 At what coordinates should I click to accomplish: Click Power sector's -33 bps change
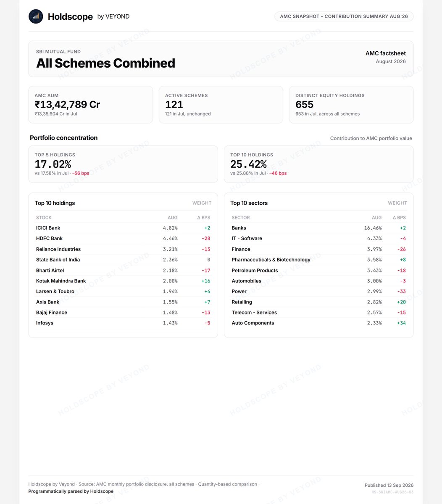point(402,291)
